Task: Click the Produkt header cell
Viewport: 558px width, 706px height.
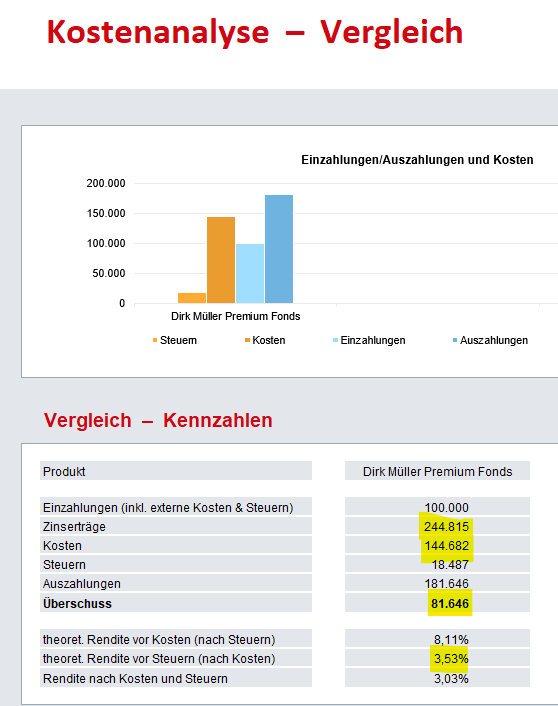Action: pos(176,471)
